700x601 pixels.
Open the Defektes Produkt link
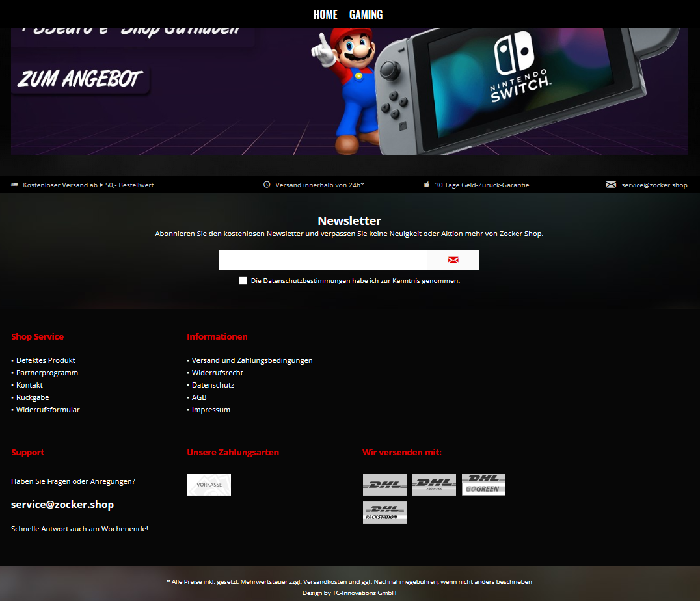point(46,360)
